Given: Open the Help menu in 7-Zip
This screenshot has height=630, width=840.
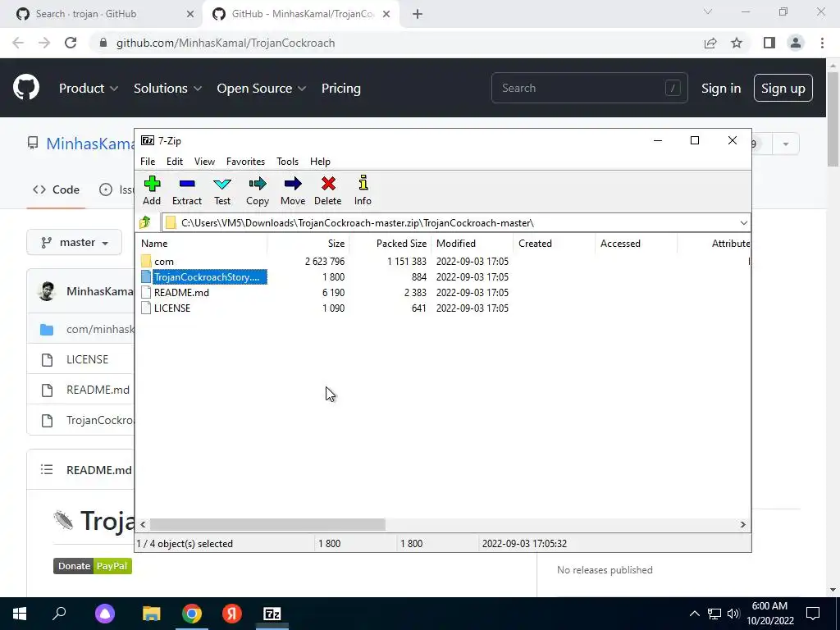Looking at the screenshot, I should click(320, 162).
